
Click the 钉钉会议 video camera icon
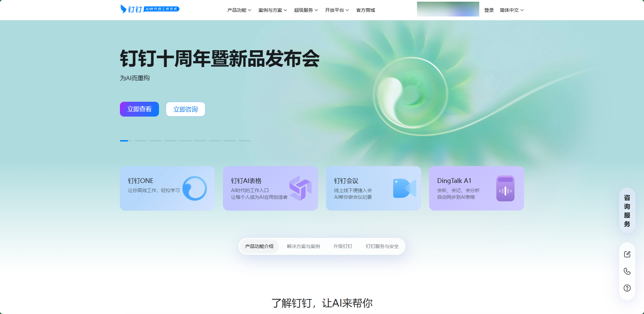[x=404, y=188]
